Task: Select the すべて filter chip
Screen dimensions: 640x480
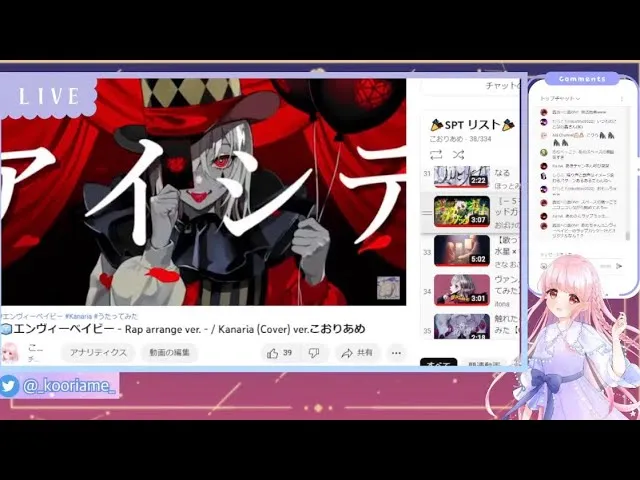Action: click(438, 364)
